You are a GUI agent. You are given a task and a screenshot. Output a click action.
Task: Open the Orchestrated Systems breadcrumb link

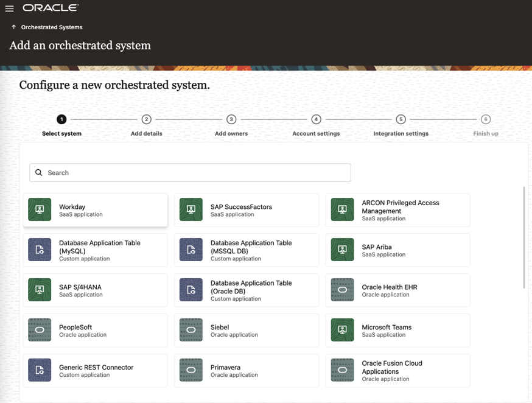coord(52,27)
